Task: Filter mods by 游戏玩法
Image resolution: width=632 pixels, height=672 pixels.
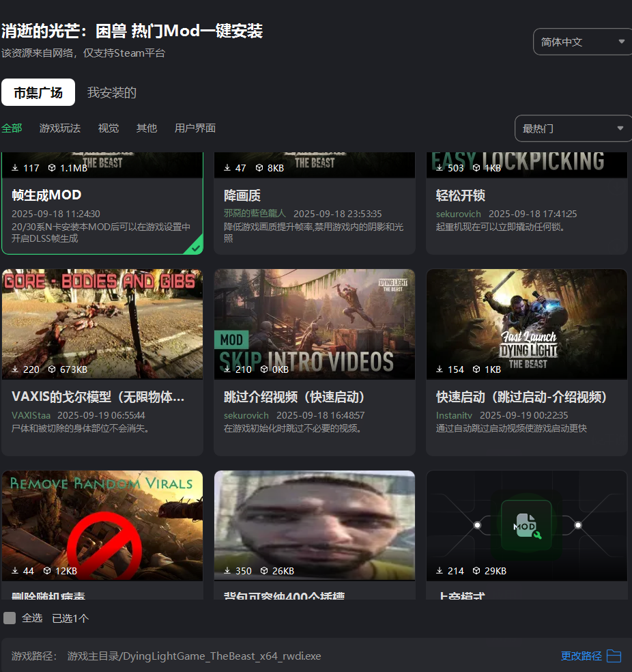Action: tap(60, 128)
